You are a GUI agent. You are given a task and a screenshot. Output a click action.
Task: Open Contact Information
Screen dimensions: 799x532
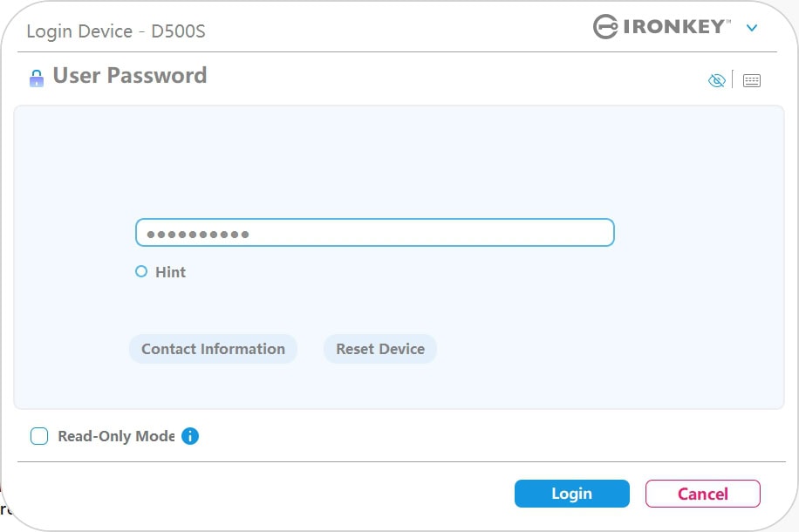click(x=213, y=349)
